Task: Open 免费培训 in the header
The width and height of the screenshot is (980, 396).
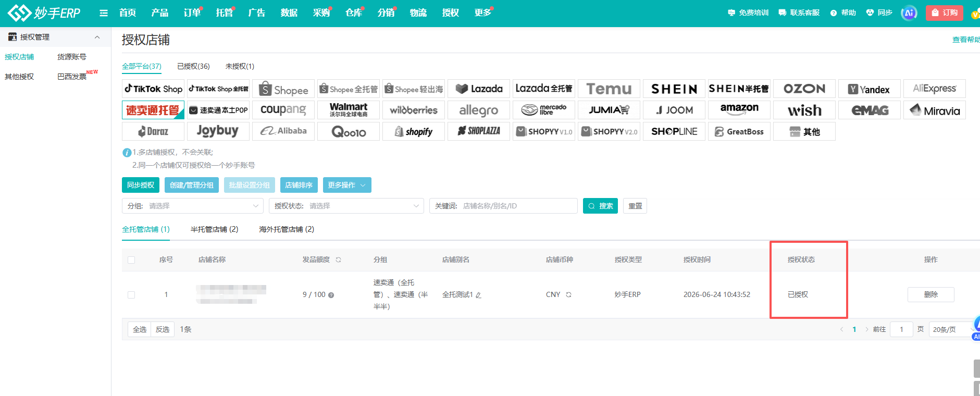Action: pos(748,13)
